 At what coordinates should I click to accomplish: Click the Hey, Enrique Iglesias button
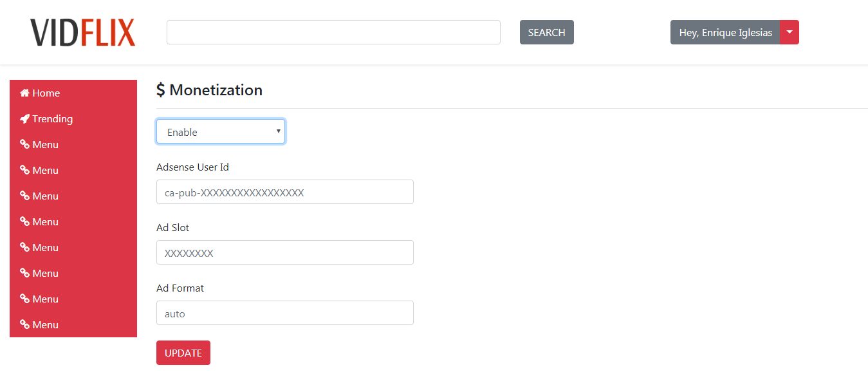click(725, 32)
